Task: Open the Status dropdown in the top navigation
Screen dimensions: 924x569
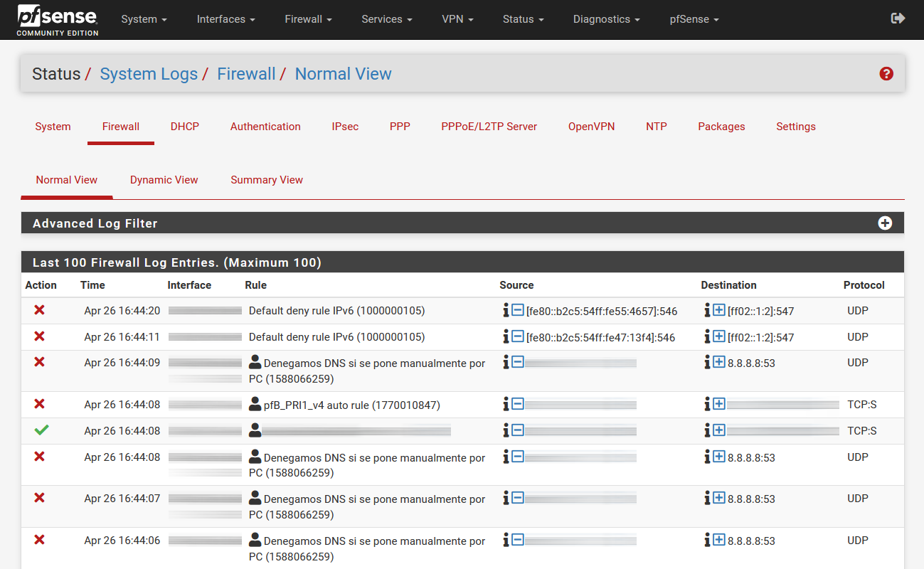Action: point(523,19)
